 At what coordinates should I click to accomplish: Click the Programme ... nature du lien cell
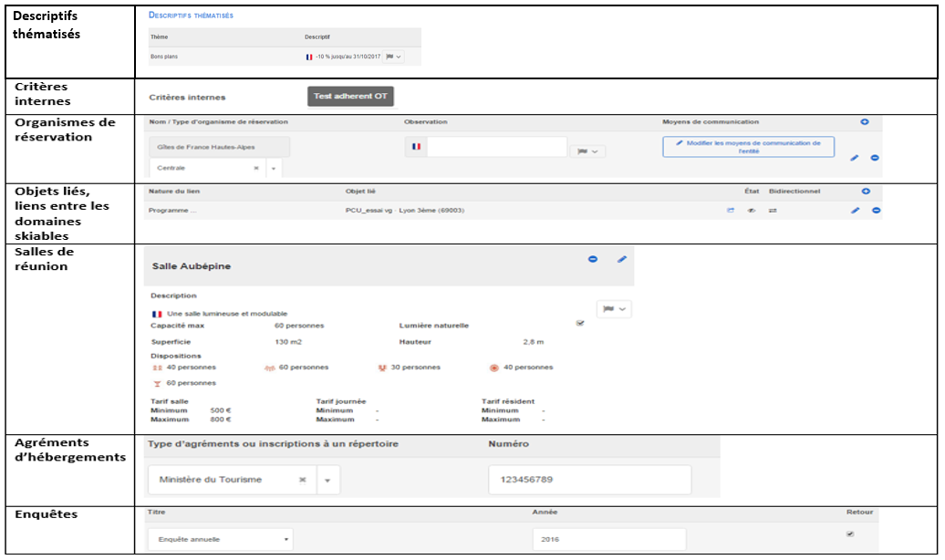(172, 211)
